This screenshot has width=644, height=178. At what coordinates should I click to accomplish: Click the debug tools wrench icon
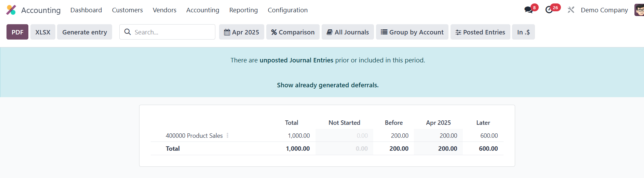[571, 10]
